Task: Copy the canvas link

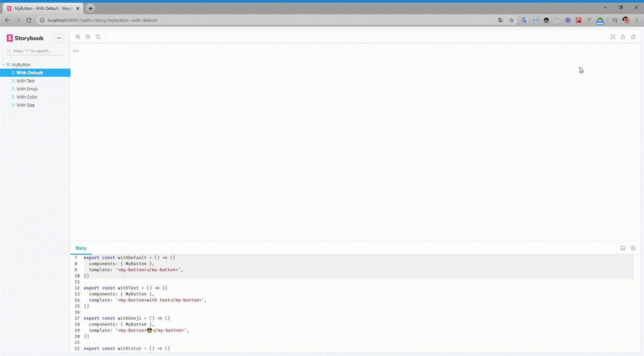Action: (633, 37)
